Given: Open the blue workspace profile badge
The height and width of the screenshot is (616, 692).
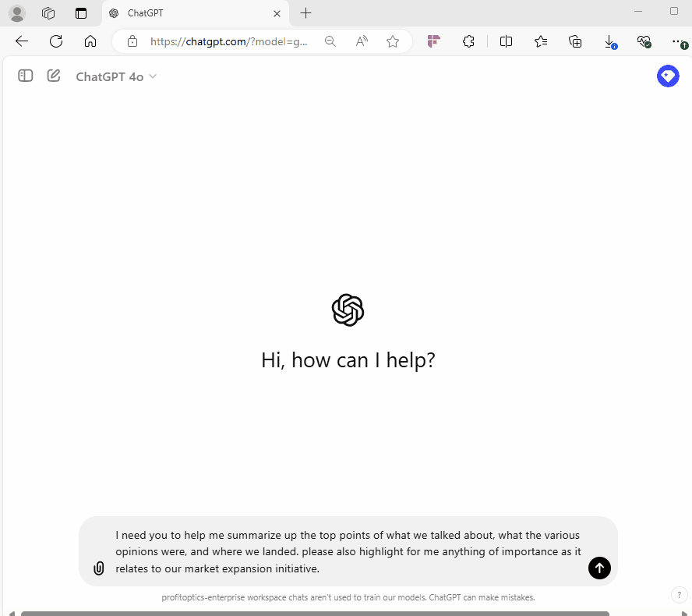Looking at the screenshot, I should tap(668, 76).
